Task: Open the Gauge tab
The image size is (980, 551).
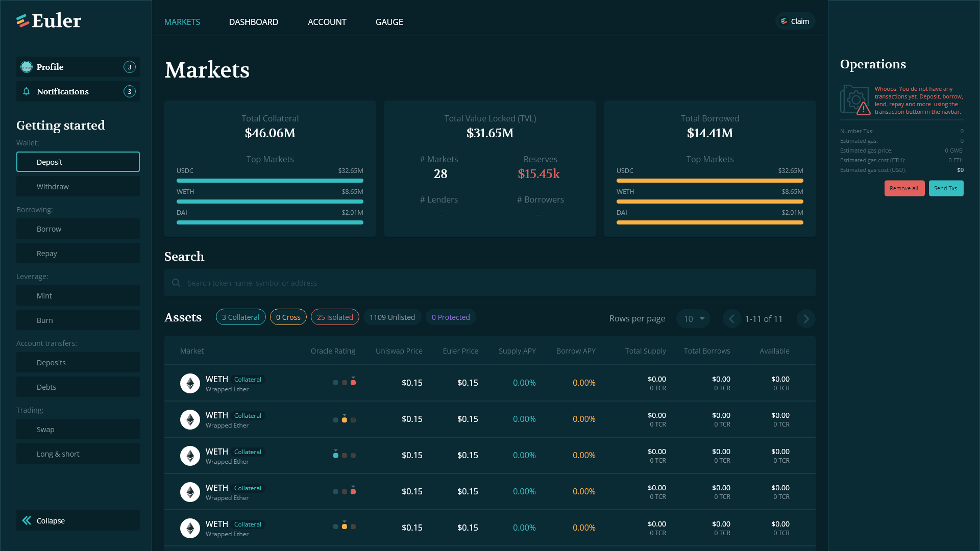Action: pos(389,22)
